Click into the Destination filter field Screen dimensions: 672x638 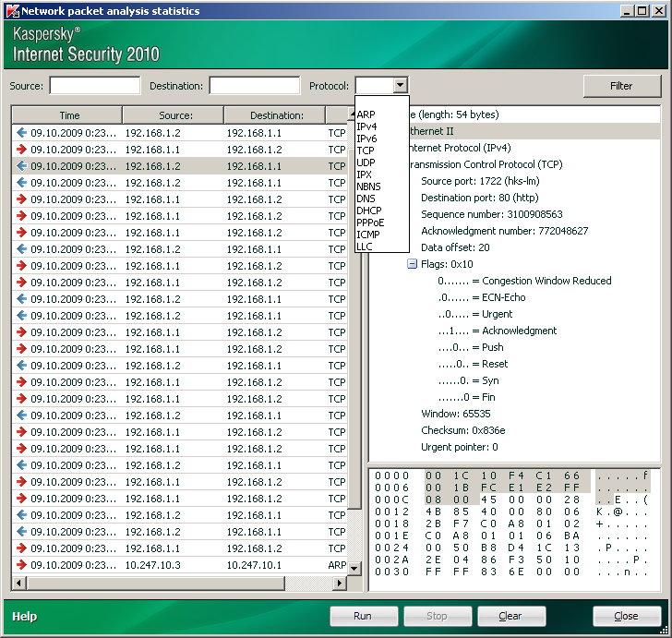(x=255, y=85)
